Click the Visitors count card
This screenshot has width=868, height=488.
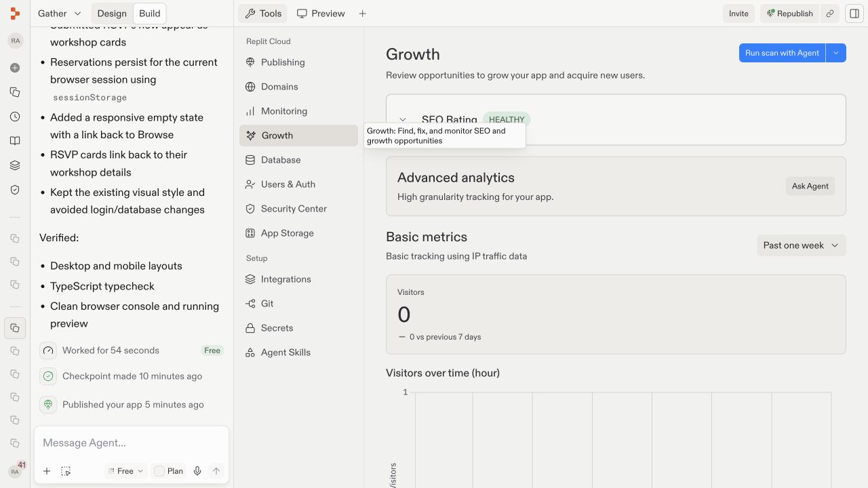[616, 314]
